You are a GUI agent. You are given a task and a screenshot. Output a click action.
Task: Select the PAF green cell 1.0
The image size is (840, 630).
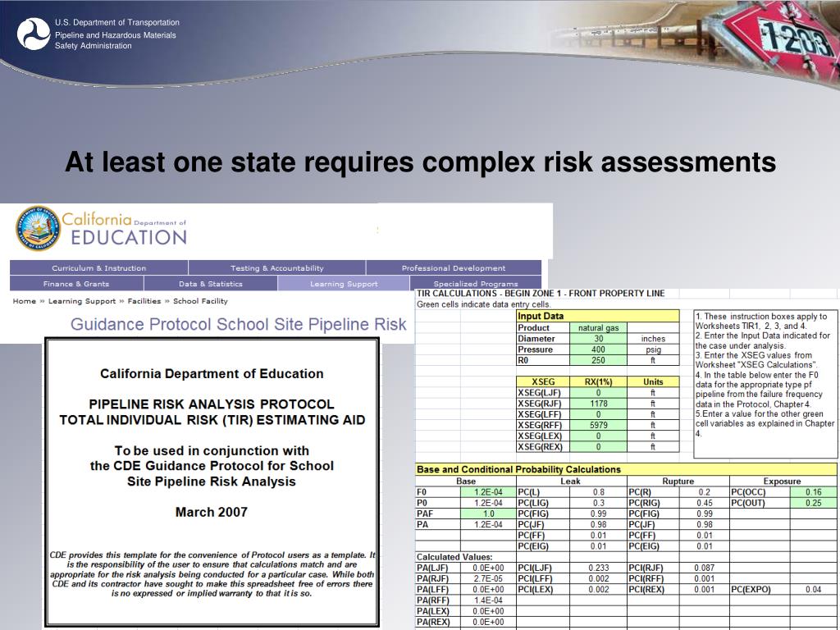tap(489, 514)
